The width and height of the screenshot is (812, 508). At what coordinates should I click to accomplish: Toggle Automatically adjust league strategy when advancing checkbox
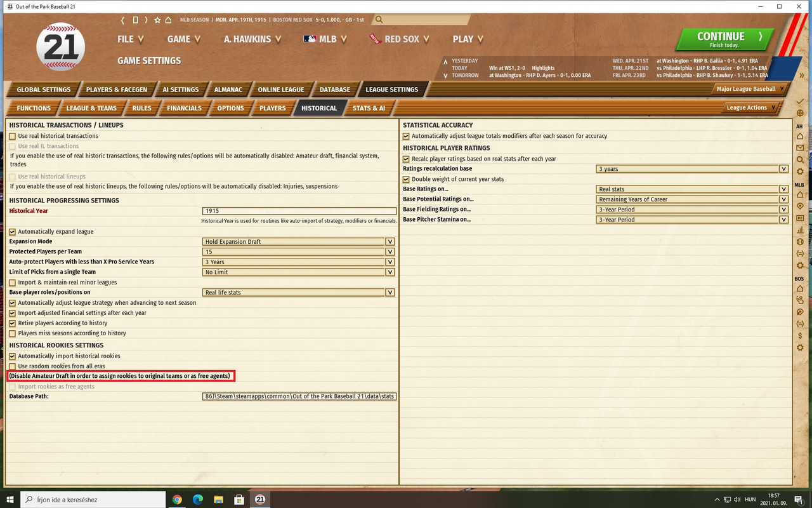pos(13,303)
